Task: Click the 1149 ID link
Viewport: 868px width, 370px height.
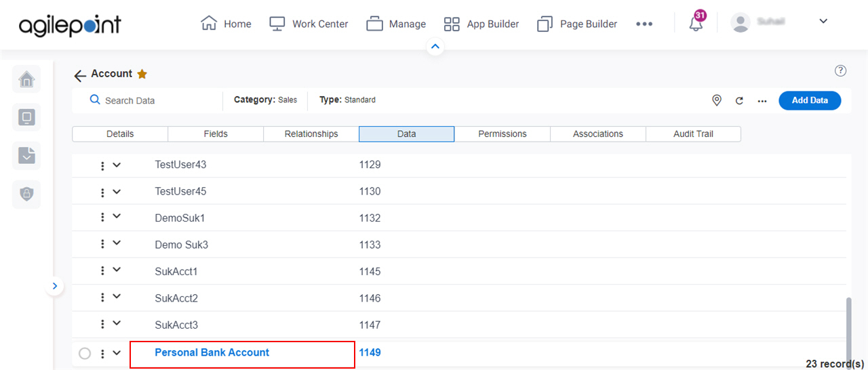Action: (370, 352)
